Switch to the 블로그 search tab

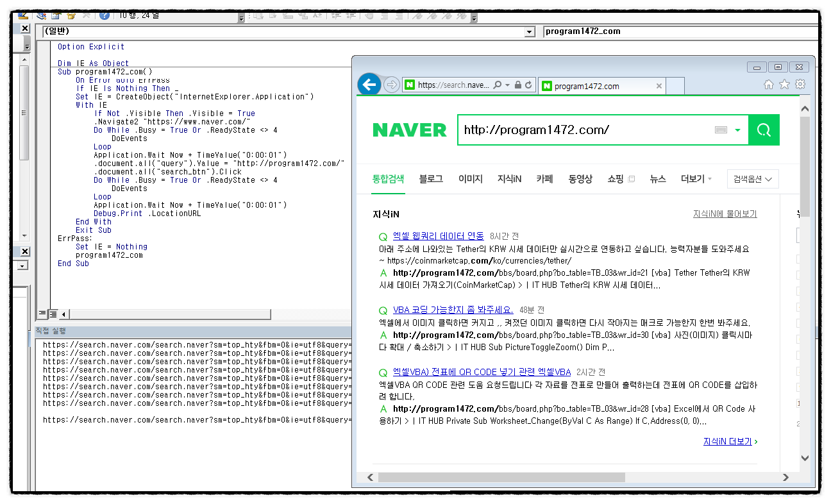pyautogui.click(x=431, y=180)
